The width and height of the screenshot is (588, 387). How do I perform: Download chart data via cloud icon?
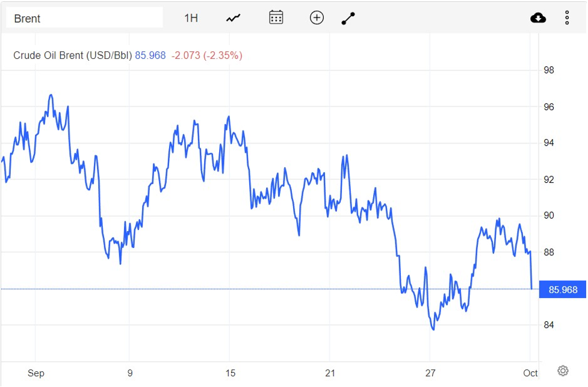(x=538, y=18)
